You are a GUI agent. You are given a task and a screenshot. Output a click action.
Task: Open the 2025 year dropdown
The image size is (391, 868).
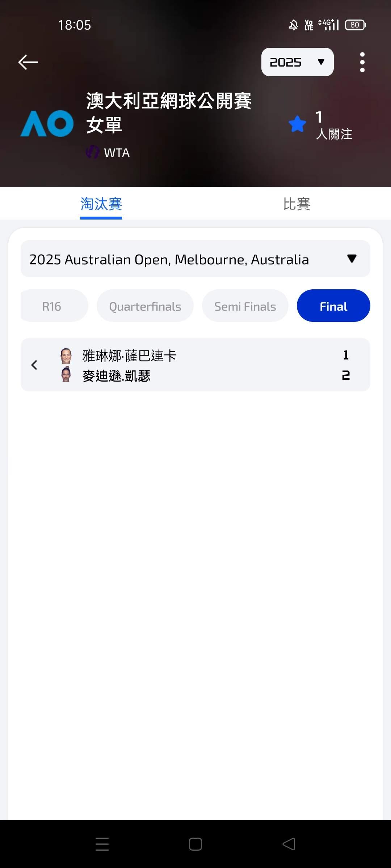tap(297, 62)
